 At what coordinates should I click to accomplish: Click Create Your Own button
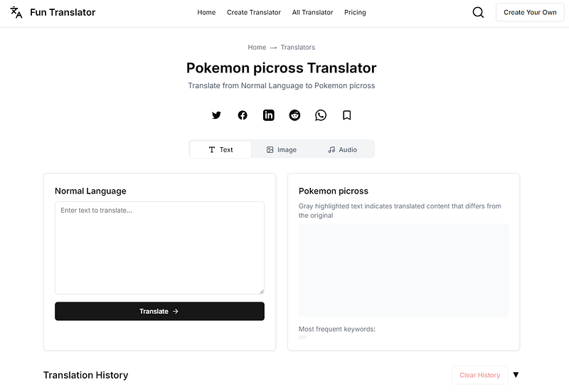[x=530, y=12]
